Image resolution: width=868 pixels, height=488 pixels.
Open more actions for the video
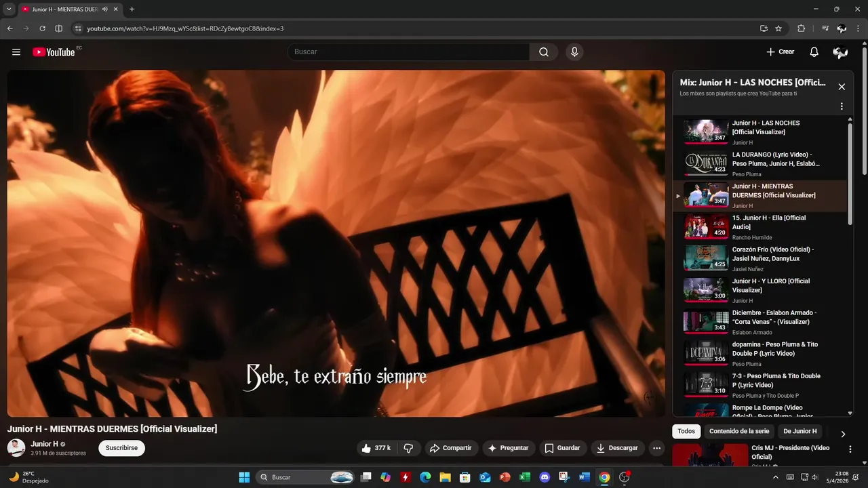[656, 448]
